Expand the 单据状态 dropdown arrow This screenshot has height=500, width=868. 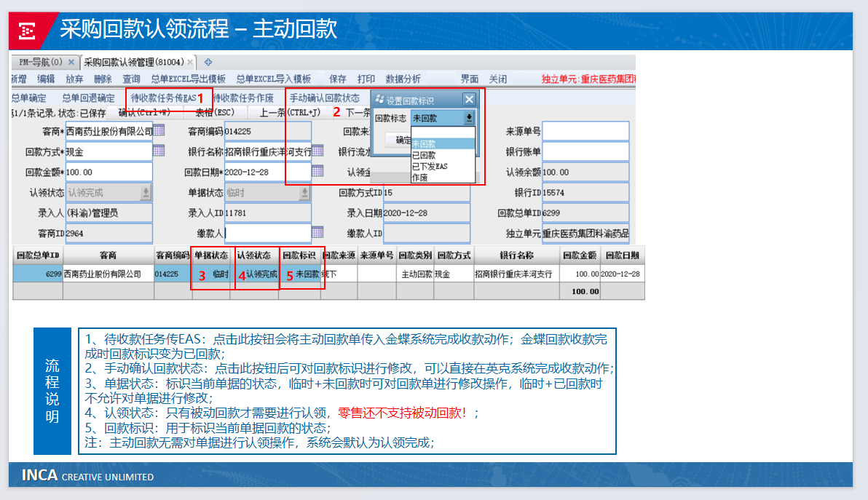[304, 192]
